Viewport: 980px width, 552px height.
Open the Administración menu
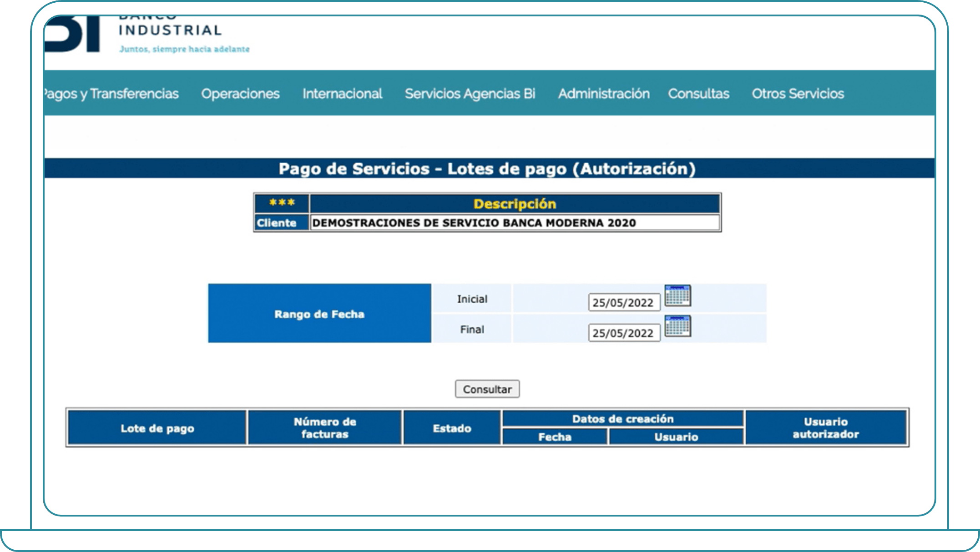point(604,93)
